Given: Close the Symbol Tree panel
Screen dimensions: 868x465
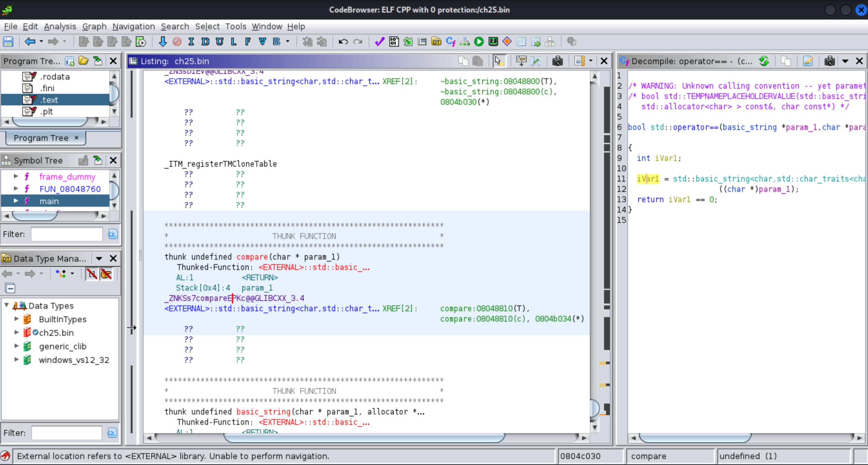Looking at the screenshot, I should click(113, 160).
